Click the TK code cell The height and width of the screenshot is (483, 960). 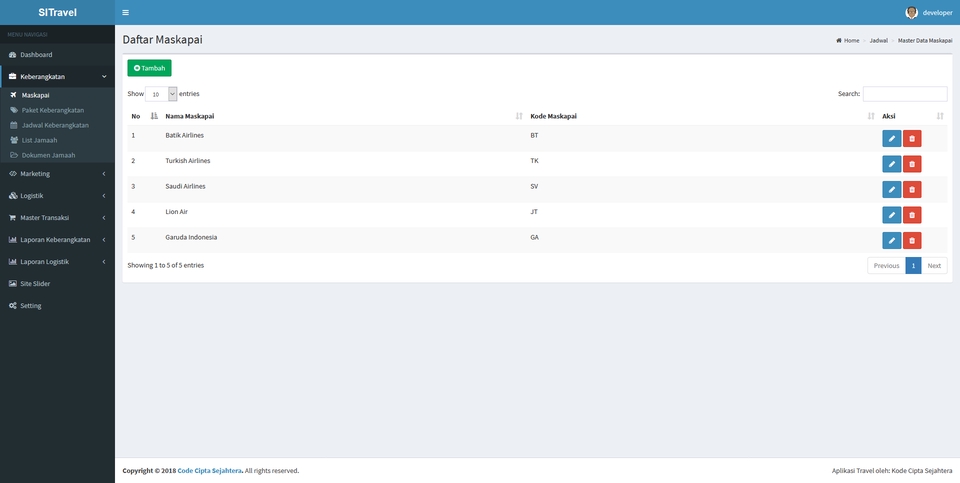coord(534,160)
